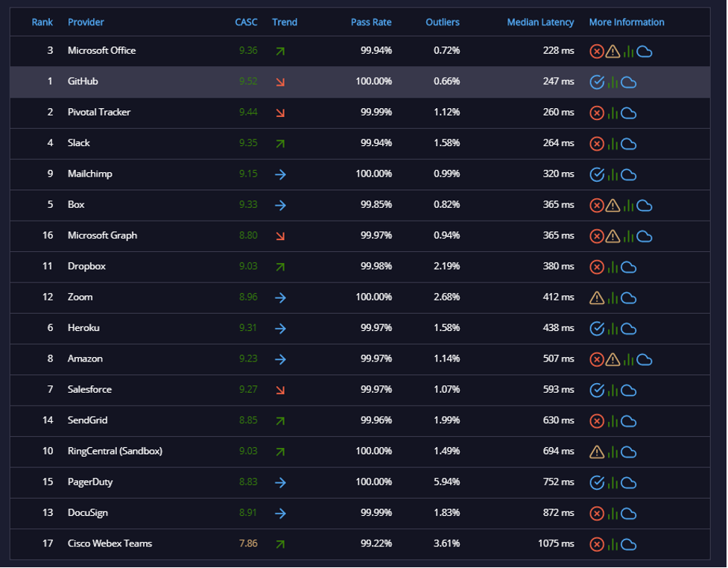Screen dimensions: 728x568
Task: Click the 7.86 CASC score
Action: tap(248, 543)
